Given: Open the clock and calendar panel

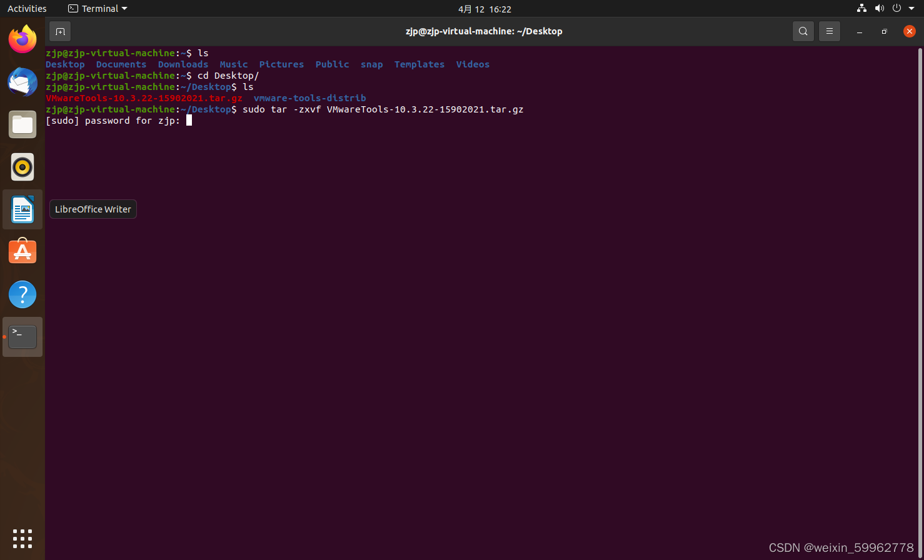Looking at the screenshot, I should click(x=485, y=9).
